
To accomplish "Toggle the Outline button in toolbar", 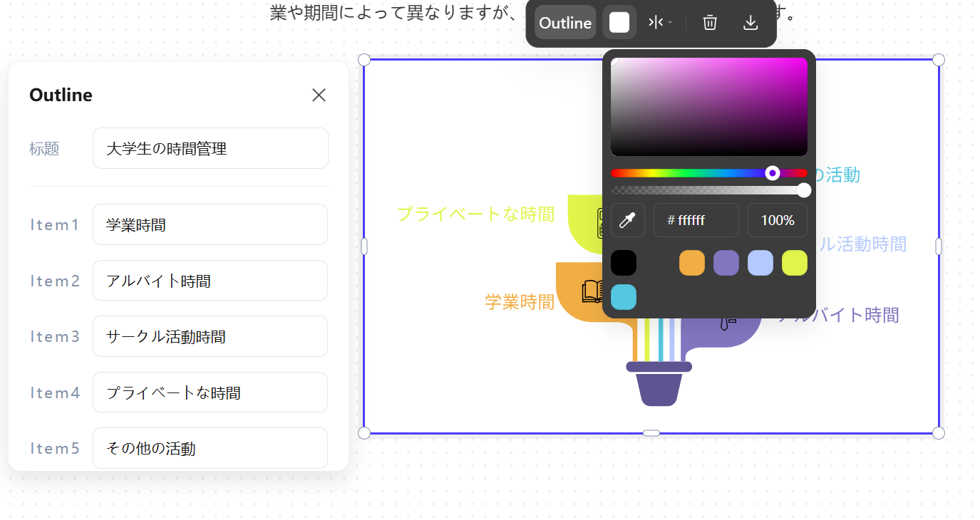I will click(565, 23).
